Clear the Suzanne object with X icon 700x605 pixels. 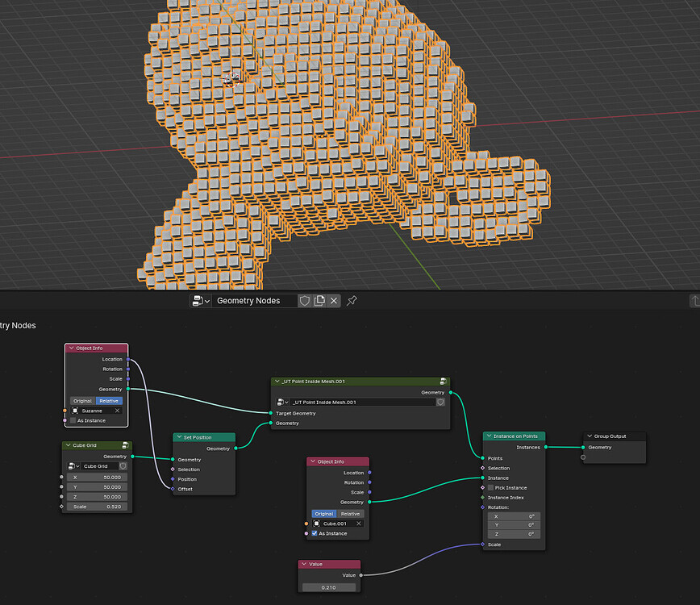coord(117,411)
